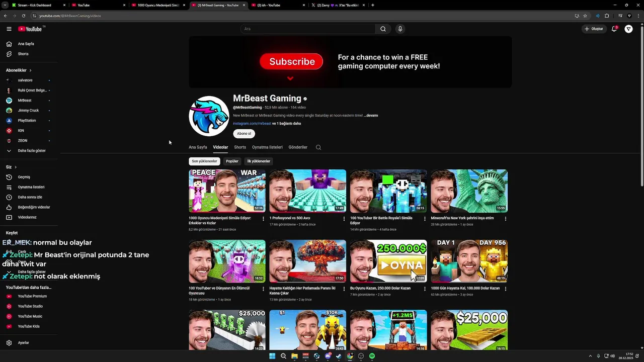Open taskbar volume control
Viewport: 644px width, 362px height.
[x=612, y=356]
